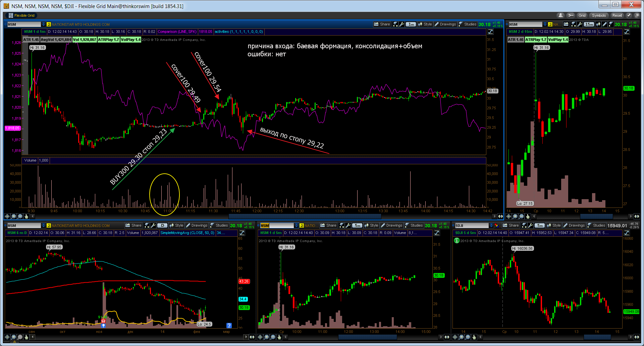Click the NSM symbol field in 1m chart
The image size is (644, 346).
[24, 24]
